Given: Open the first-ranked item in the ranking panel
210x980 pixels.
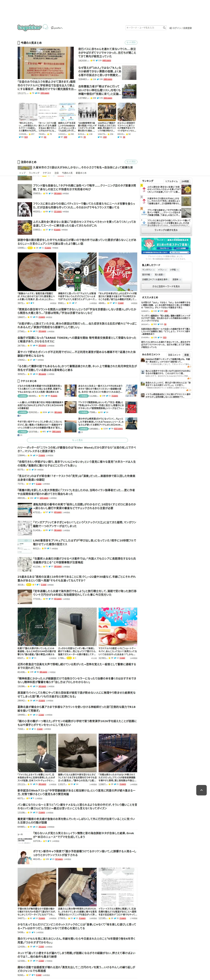Looking at the screenshot, I should coord(166,189).
